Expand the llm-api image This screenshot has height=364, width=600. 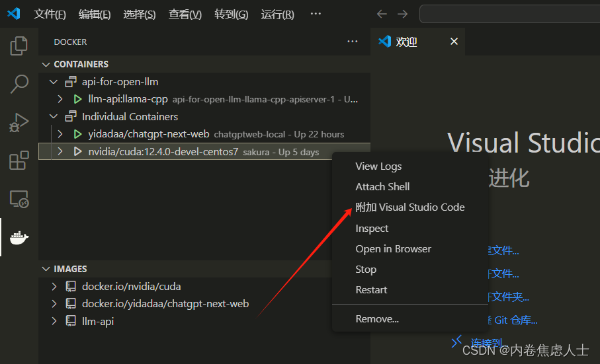54,321
